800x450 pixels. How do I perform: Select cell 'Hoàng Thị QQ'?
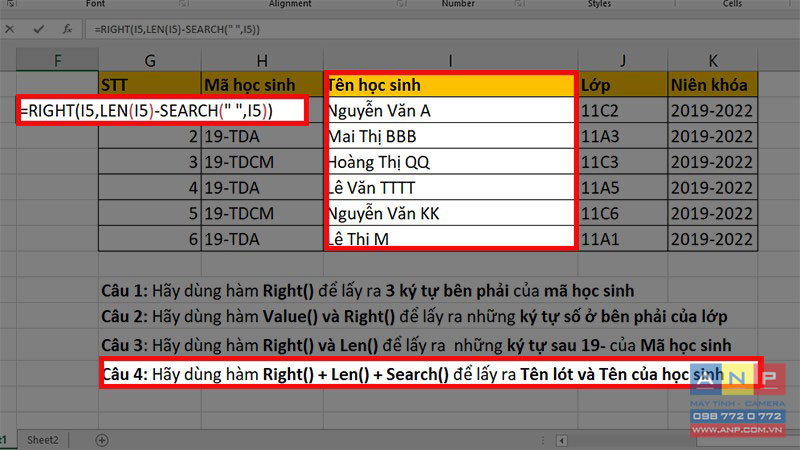(451, 162)
